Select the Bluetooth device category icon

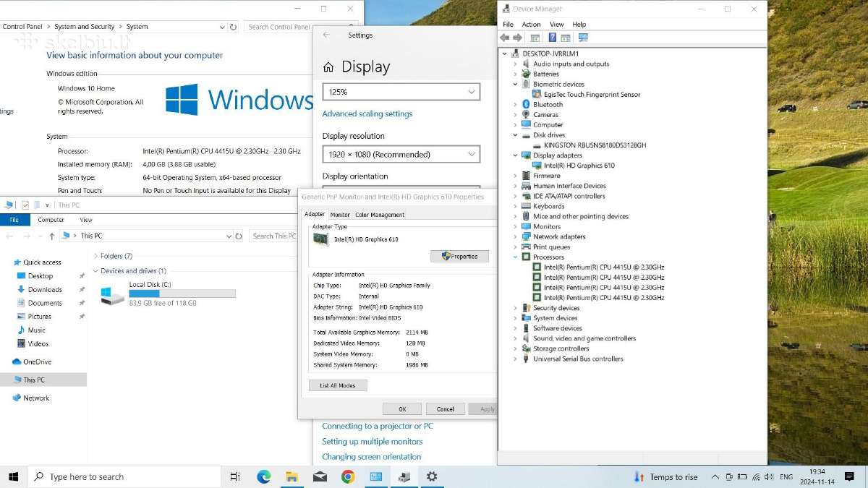click(526, 104)
